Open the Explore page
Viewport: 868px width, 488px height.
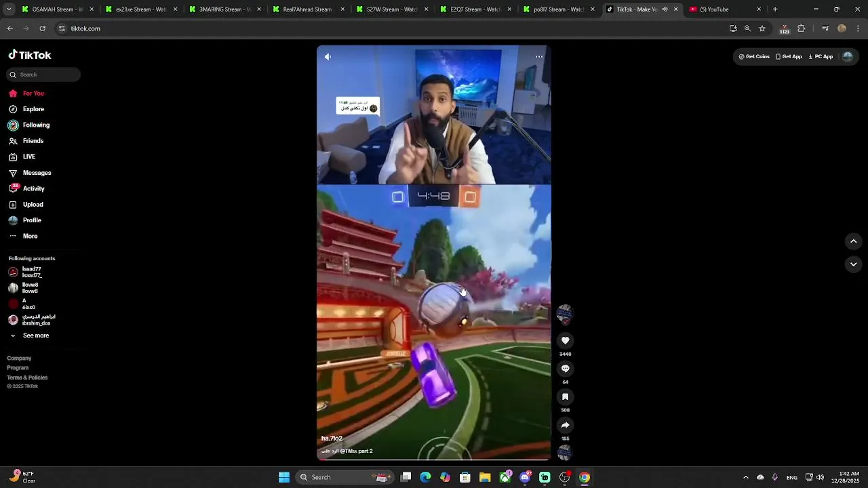pos(27,109)
